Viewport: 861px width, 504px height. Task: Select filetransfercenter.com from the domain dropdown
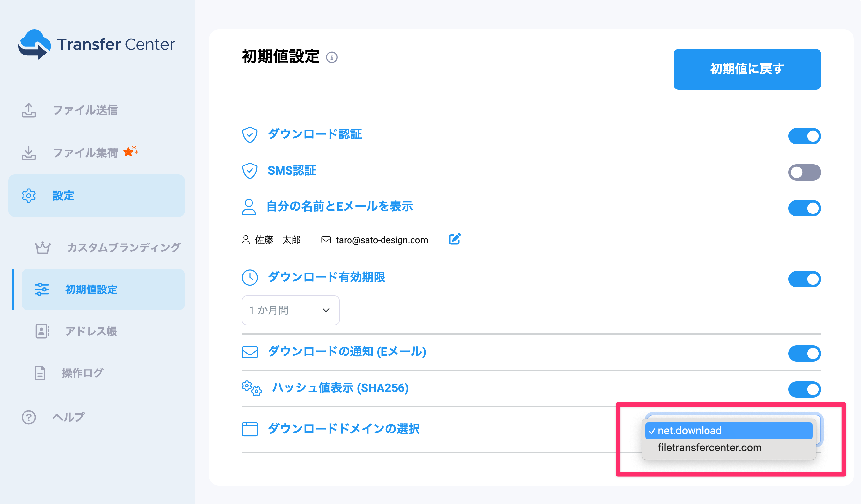point(710,448)
